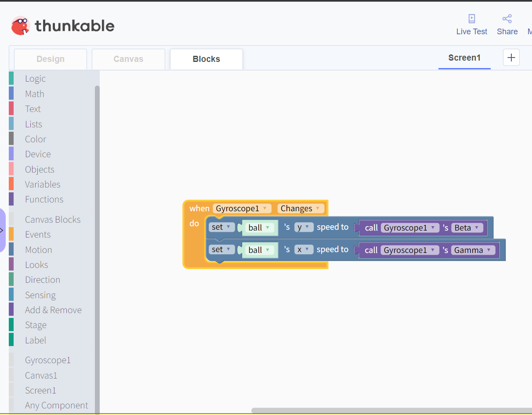Open Gyroscope1 dropdown in when block
532x415 pixels.
click(242, 209)
